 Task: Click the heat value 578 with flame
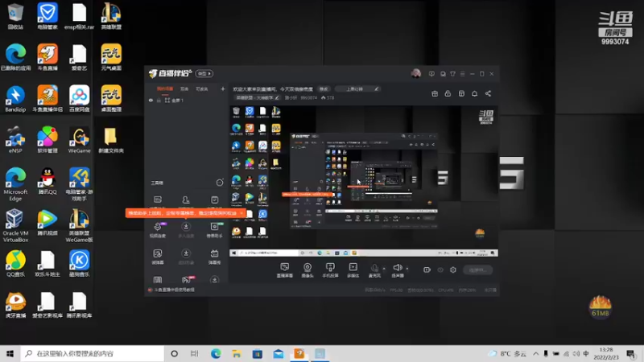coord(328,97)
